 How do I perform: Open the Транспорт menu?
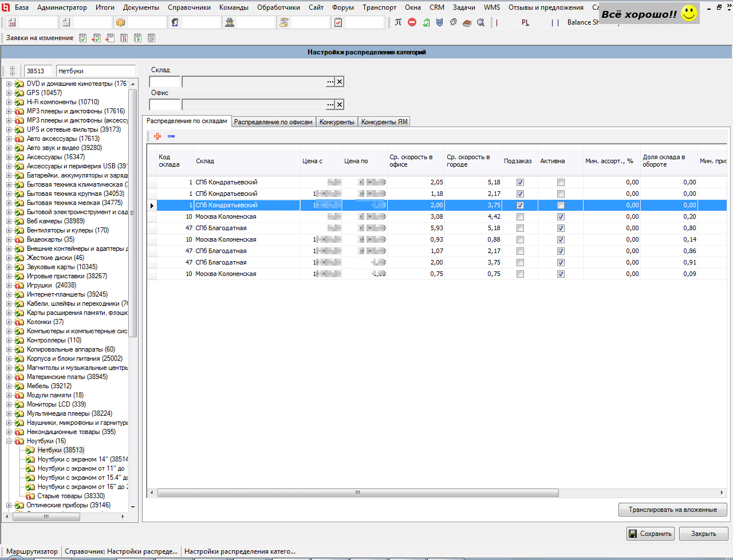(x=379, y=7)
